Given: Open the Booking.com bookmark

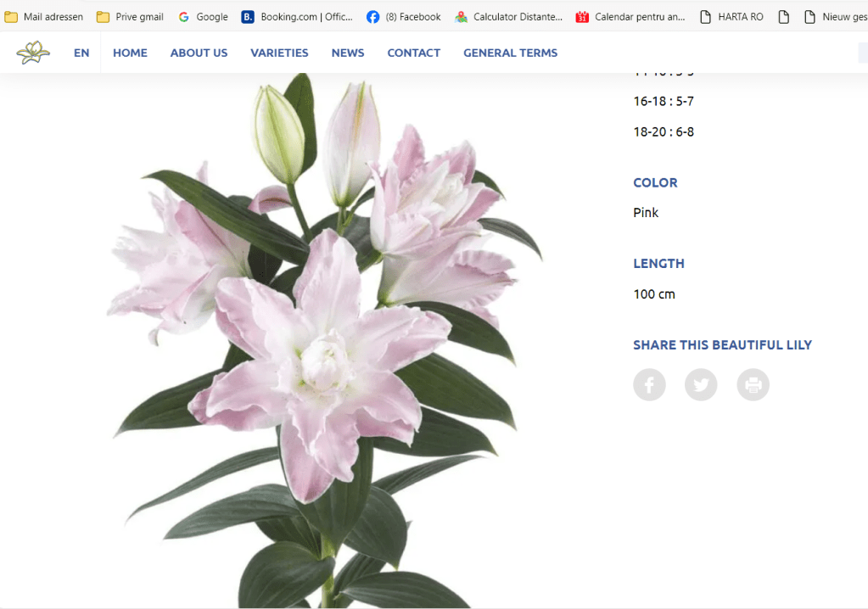Looking at the screenshot, I should [x=296, y=17].
